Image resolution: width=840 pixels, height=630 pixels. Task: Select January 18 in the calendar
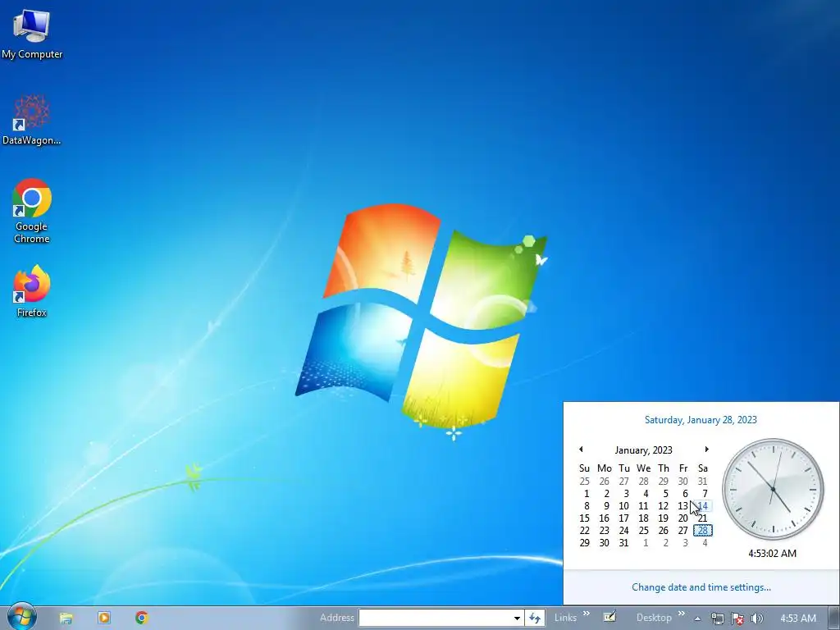pos(643,518)
